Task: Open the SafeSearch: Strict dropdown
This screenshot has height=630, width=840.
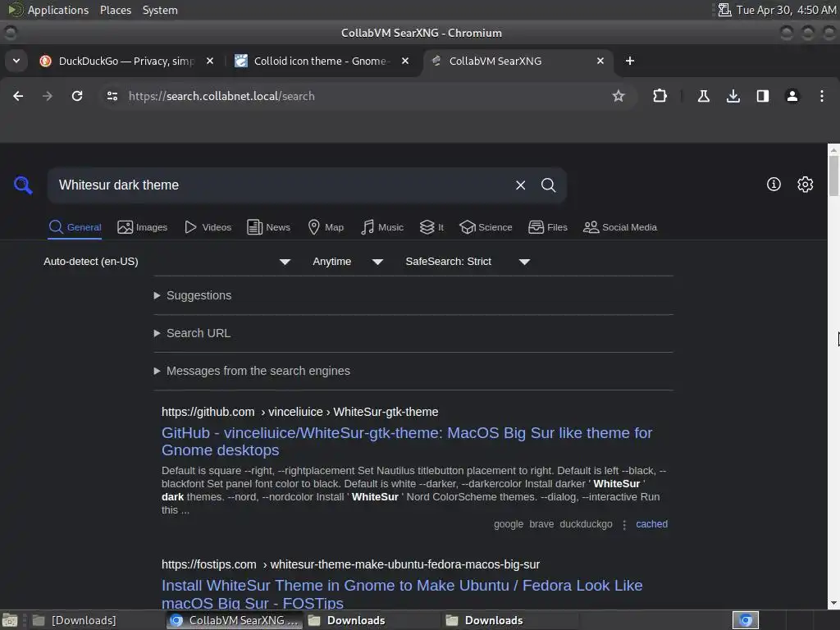Action: coord(468,262)
